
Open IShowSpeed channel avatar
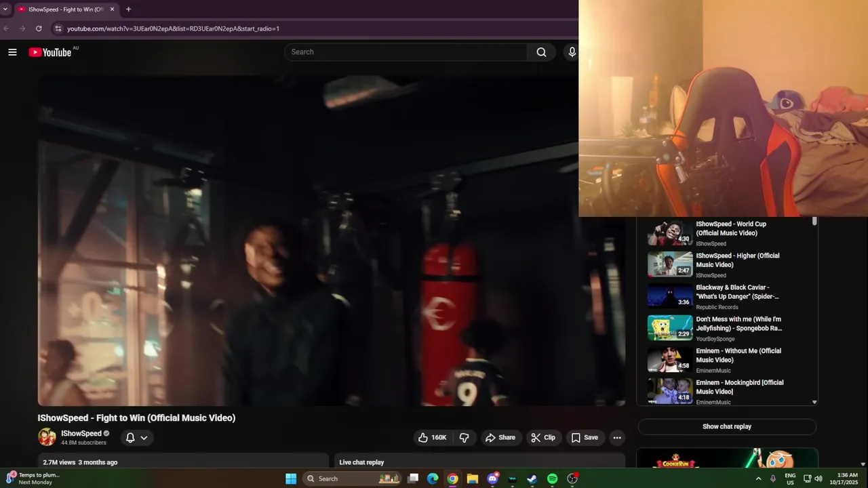(x=47, y=437)
